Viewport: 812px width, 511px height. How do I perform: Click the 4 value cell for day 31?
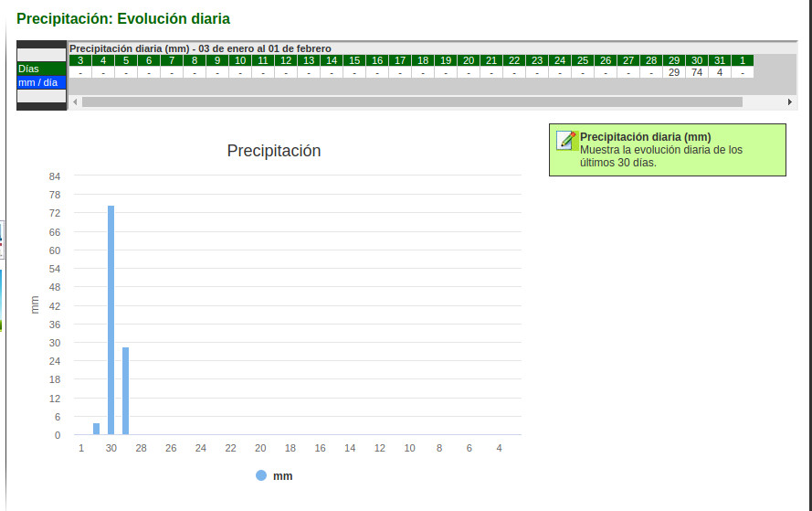tap(720, 72)
